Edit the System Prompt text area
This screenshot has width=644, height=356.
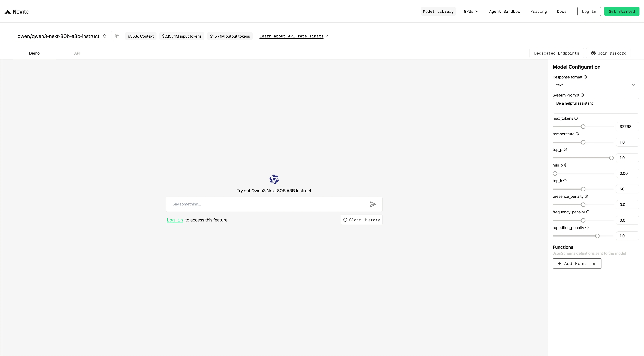[596, 106]
